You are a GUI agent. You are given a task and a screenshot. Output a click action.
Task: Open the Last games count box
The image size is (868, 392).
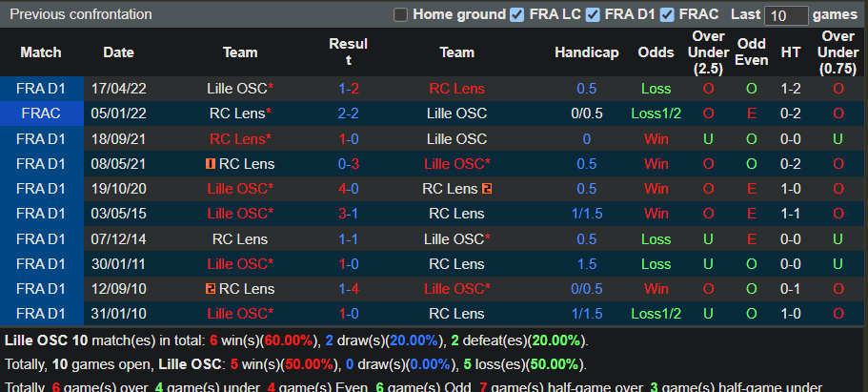(x=786, y=15)
